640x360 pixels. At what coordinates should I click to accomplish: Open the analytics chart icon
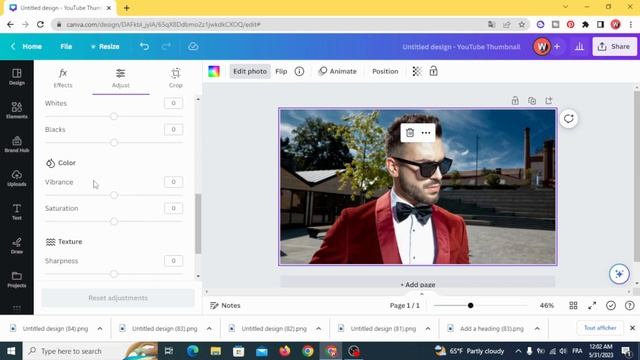click(579, 47)
